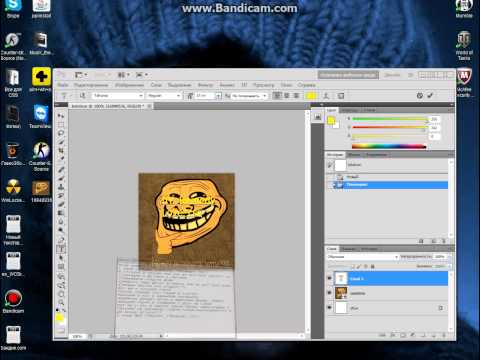Open the Фильтр (Filter) menu
Viewport: 480px width, 360px height.
[205, 85]
